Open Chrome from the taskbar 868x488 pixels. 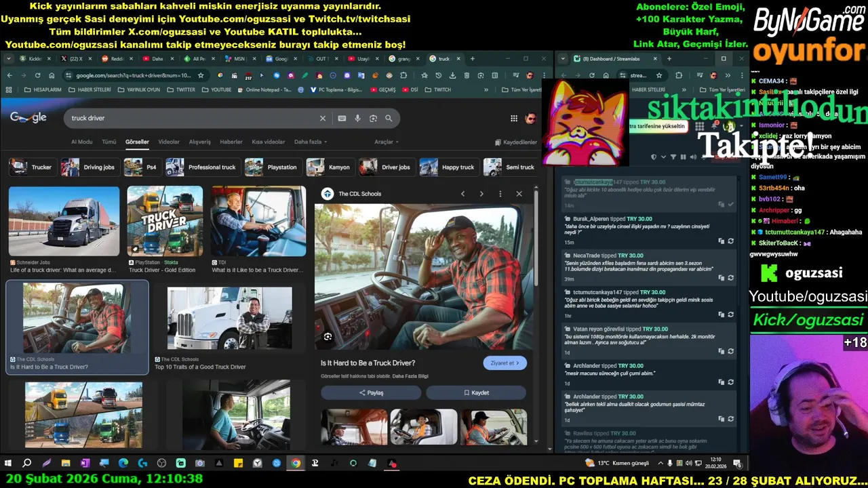coord(296,464)
